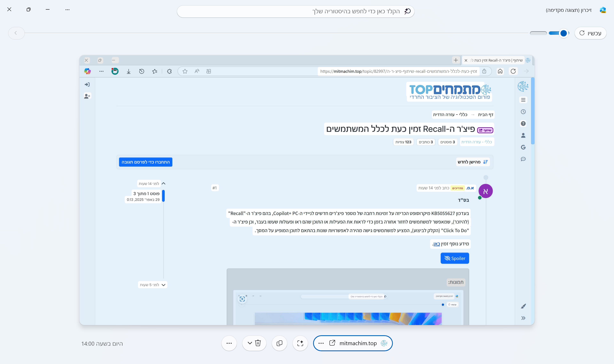
Task: Click the new tab plus icon in snapshot
Action: [456, 60]
